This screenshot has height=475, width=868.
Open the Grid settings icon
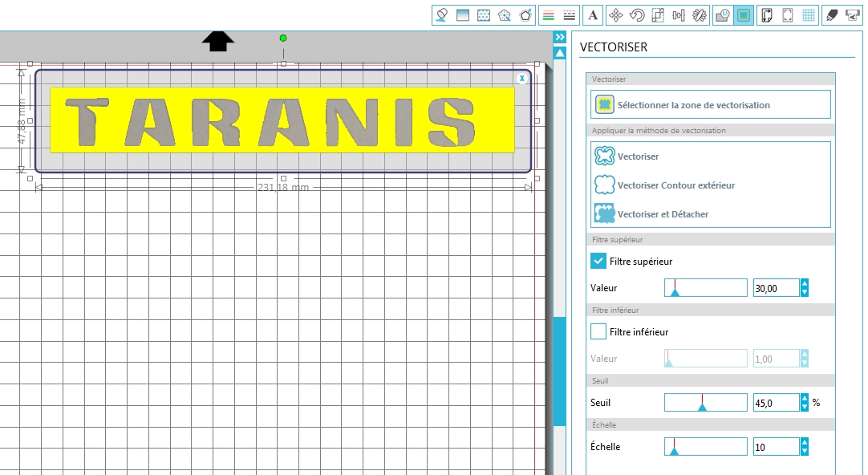click(809, 15)
